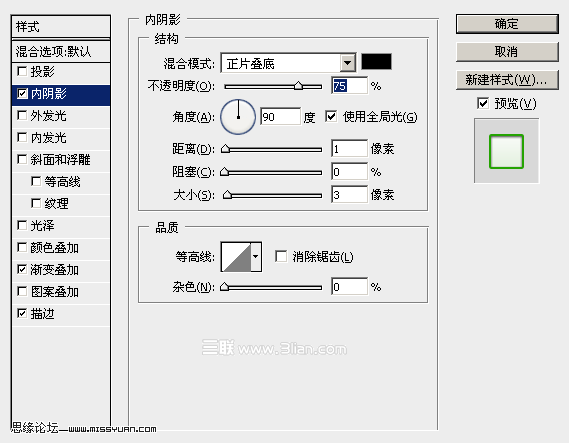Image resolution: width=569 pixels, height=443 pixels.
Task: Check the 等高线 sub-option in style list
Action: [36, 181]
